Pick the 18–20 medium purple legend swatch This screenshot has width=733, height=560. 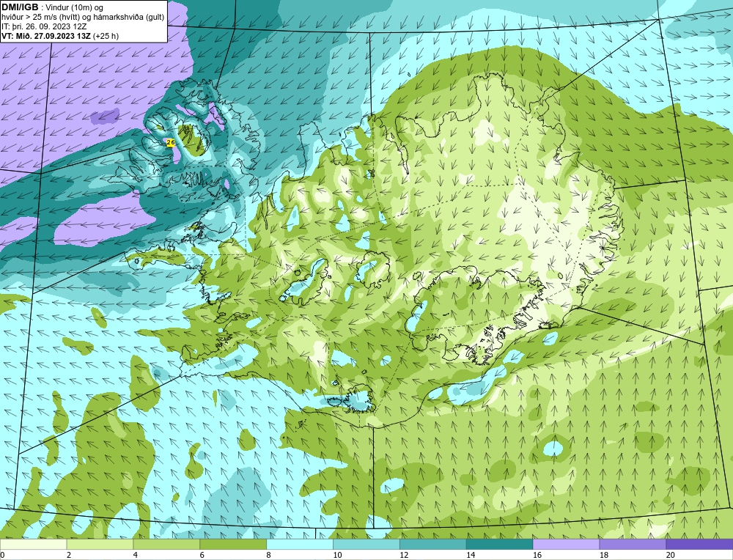tap(633, 544)
